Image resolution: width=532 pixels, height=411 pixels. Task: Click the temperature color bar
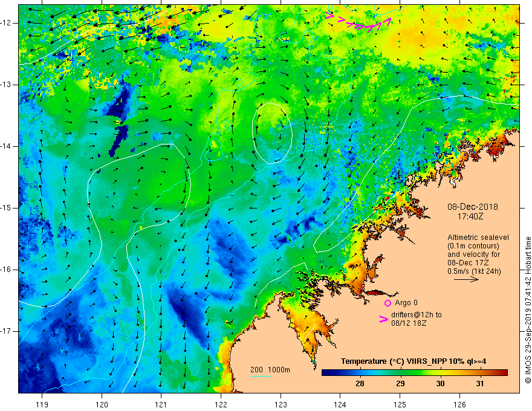point(414,373)
